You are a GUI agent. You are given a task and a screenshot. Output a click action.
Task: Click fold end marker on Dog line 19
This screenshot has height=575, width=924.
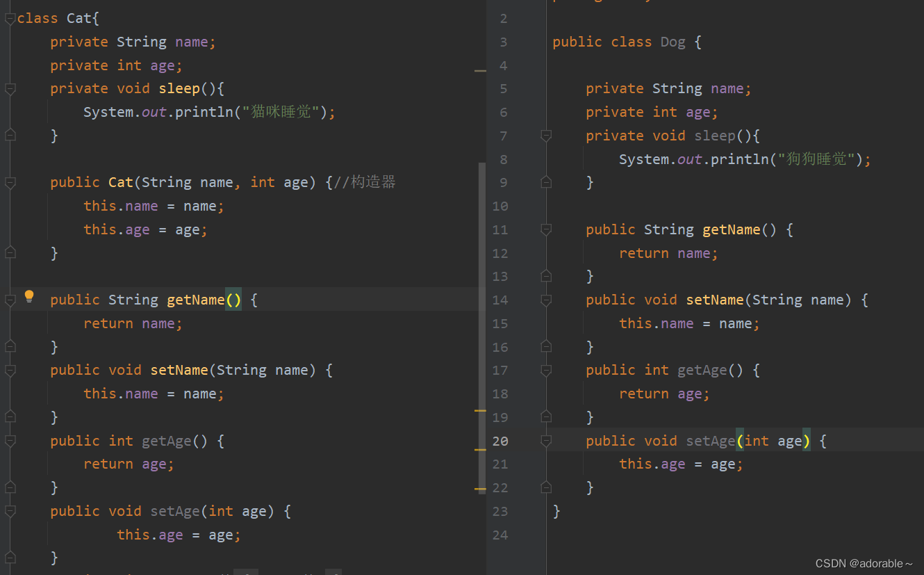pyautogui.click(x=546, y=417)
